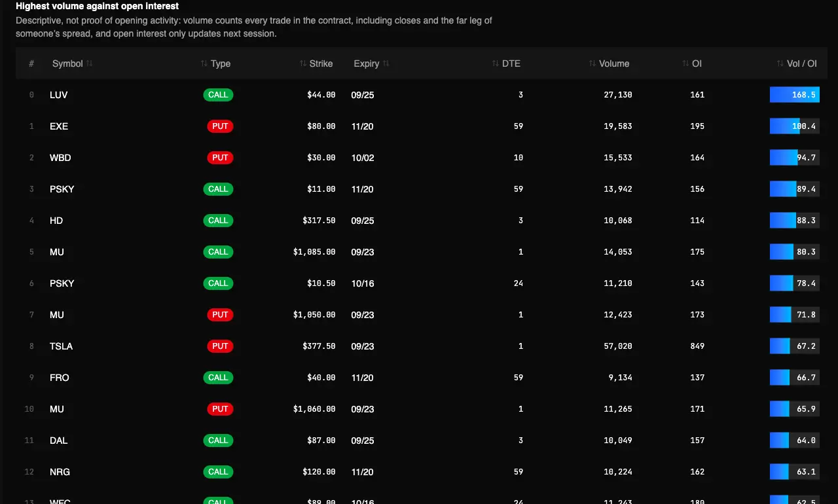Click the CALL badge in the FRO row
This screenshot has height=504, width=838.
pyautogui.click(x=218, y=378)
